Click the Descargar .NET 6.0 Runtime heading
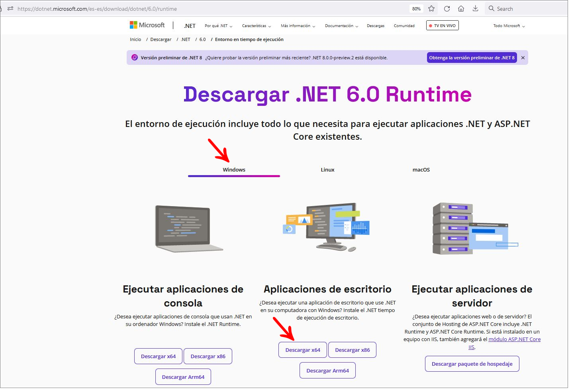The height and width of the screenshot is (392, 572). pyautogui.click(x=327, y=94)
